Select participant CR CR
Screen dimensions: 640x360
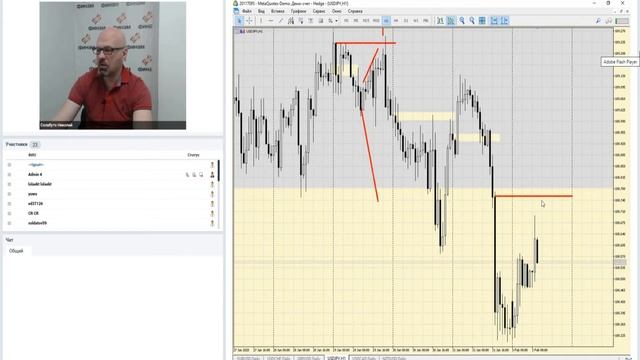33,213
